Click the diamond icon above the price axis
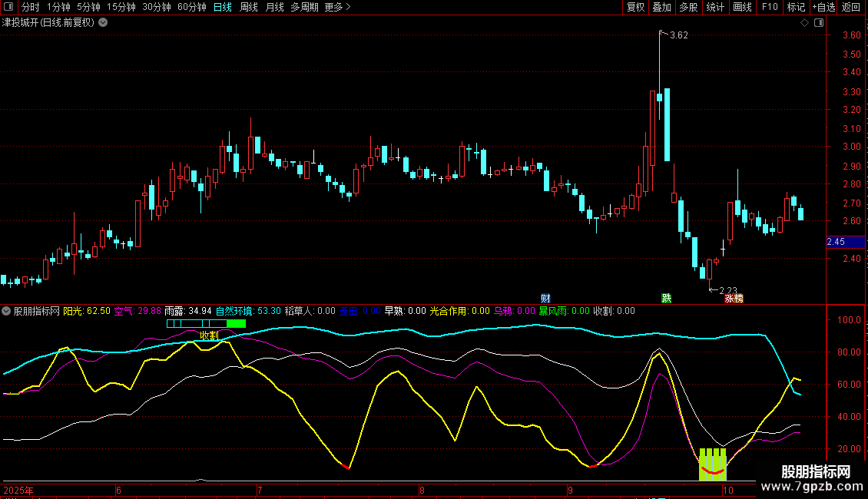Viewport: 868px width, 499px height. point(804,23)
